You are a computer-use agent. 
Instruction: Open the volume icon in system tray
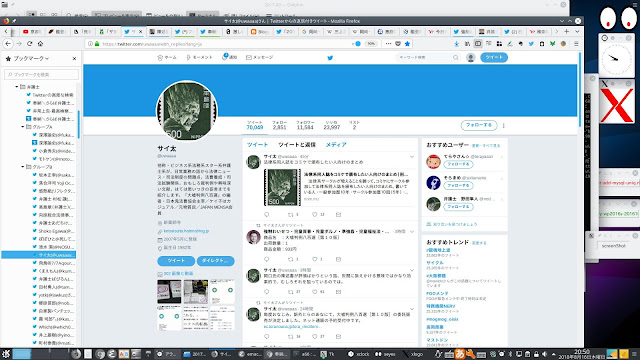point(544,354)
